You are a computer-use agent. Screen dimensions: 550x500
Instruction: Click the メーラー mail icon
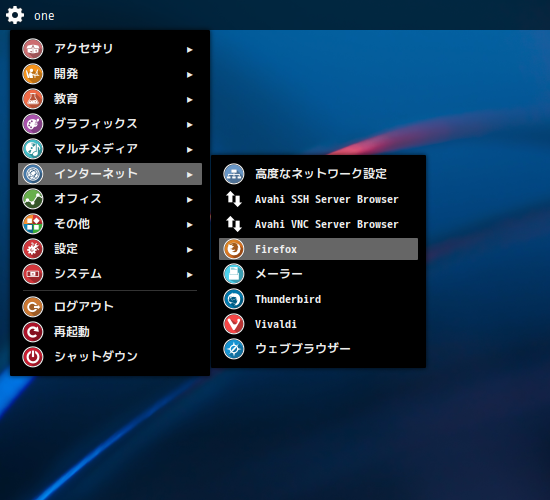click(x=234, y=274)
